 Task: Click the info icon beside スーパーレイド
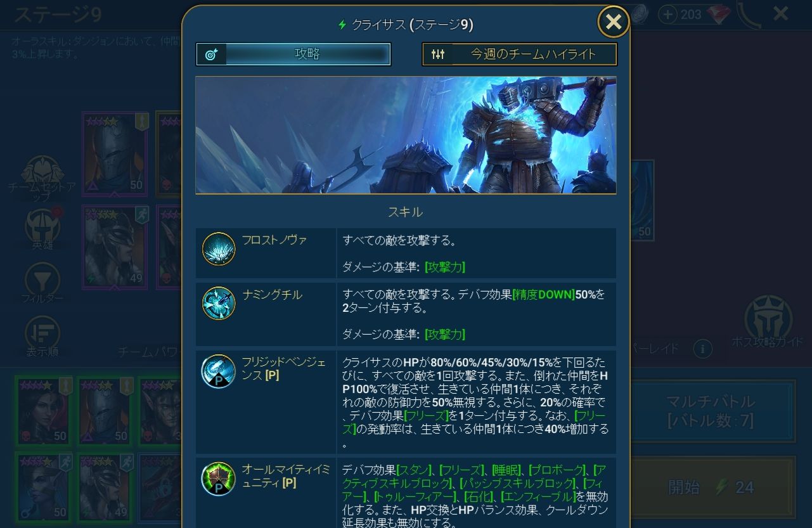(702, 349)
